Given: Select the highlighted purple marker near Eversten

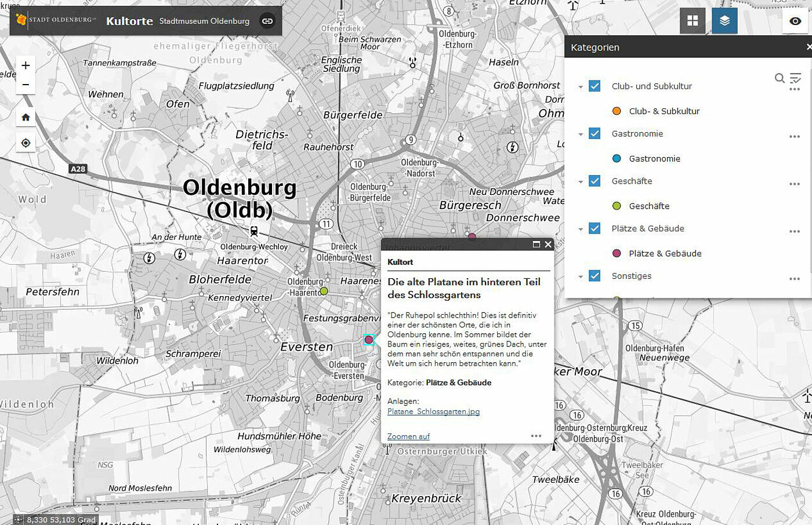Looking at the screenshot, I should (x=368, y=340).
